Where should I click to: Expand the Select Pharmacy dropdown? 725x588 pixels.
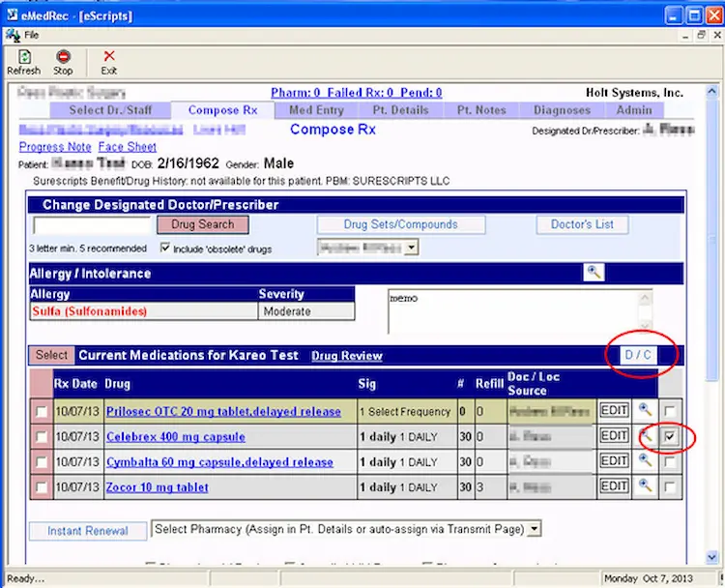click(x=535, y=529)
